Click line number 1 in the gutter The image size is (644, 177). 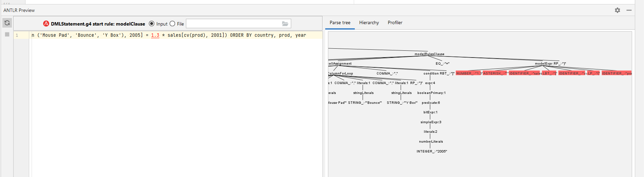[x=17, y=35]
